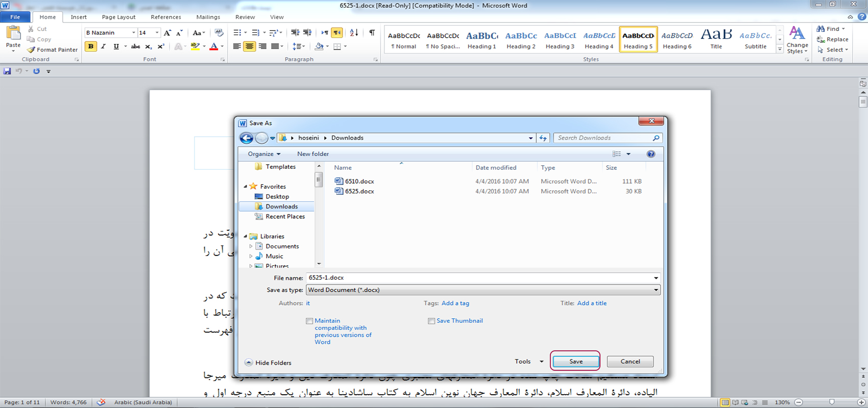
Task: Switch to Review tab
Action: [245, 17]
